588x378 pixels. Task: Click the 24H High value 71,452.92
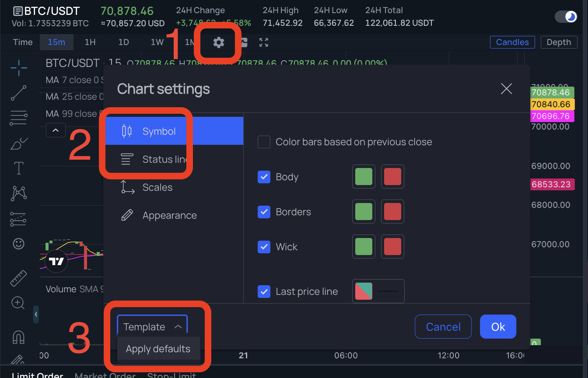(x=283, y=23)
